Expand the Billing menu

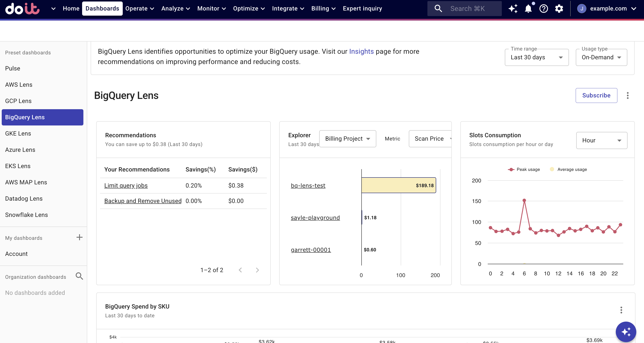323,9
